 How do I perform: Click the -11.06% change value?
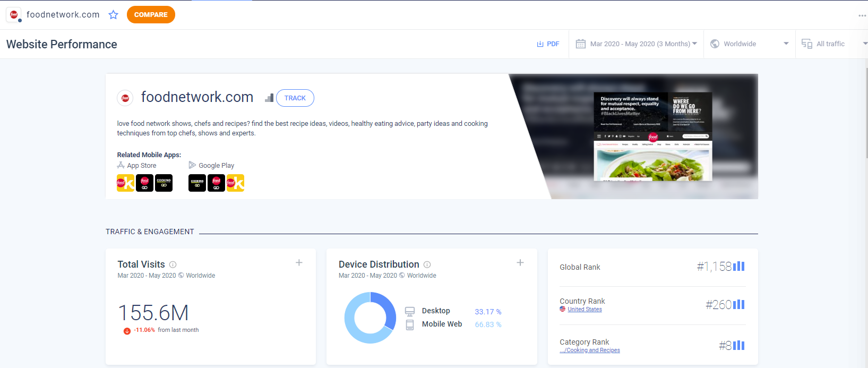(x=144, y=330)
